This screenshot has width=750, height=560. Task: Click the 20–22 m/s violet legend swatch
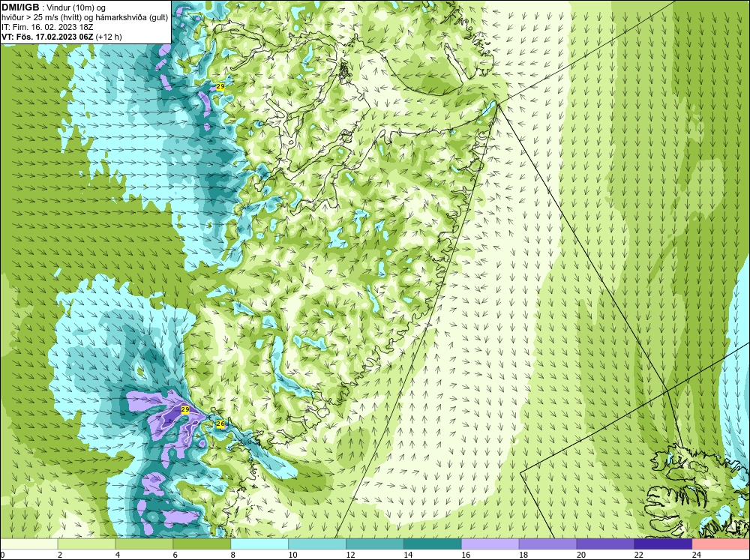pos(605,544)
